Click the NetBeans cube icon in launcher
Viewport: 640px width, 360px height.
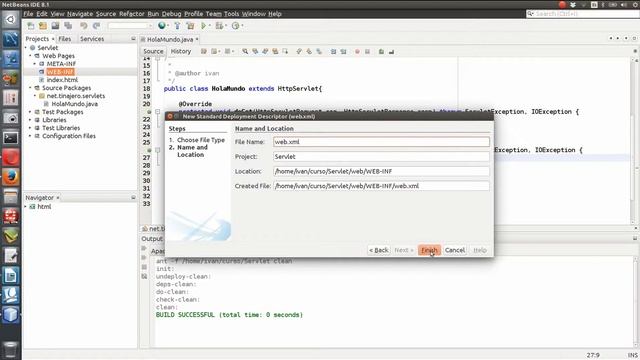pos(11,315)
